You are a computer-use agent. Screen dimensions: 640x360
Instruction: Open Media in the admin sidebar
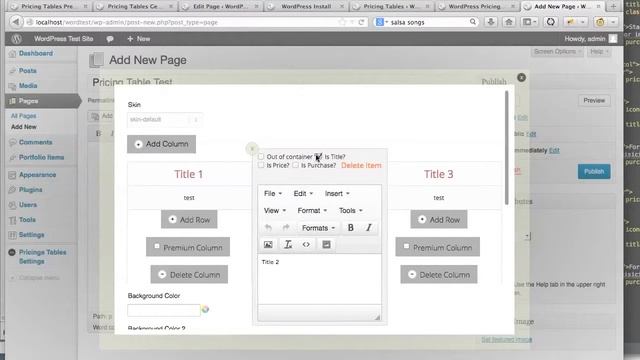[x=28, y=86]
